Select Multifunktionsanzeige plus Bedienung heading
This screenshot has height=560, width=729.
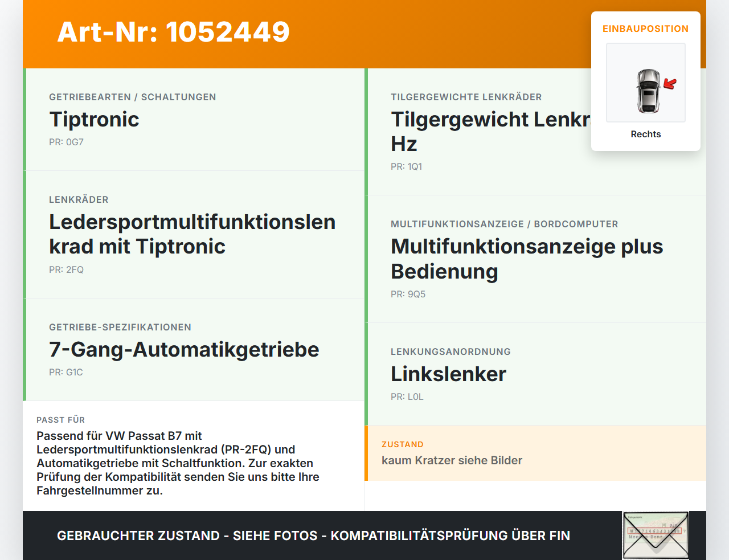527,259
